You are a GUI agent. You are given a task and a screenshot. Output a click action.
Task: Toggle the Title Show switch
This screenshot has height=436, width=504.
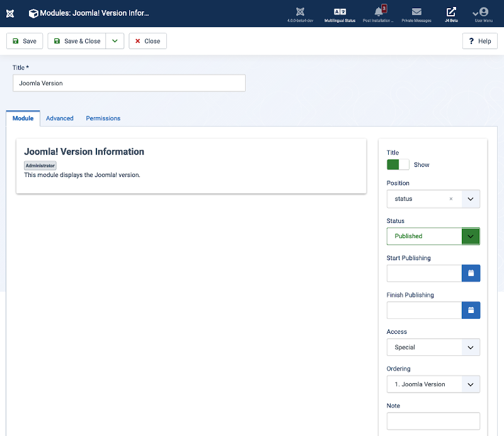pyautogui.click(x=398, y=164)
